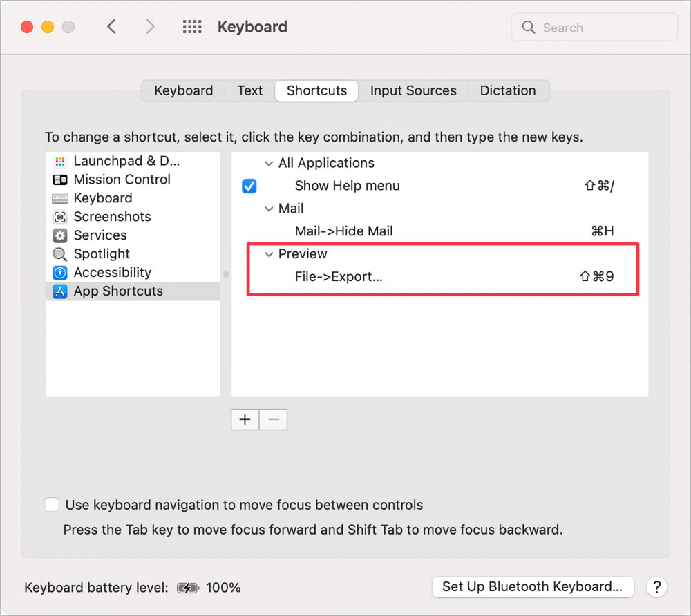Choose the Services gear icon
Image resolution: width=691 pixels, height=616 pixels.
60,235
